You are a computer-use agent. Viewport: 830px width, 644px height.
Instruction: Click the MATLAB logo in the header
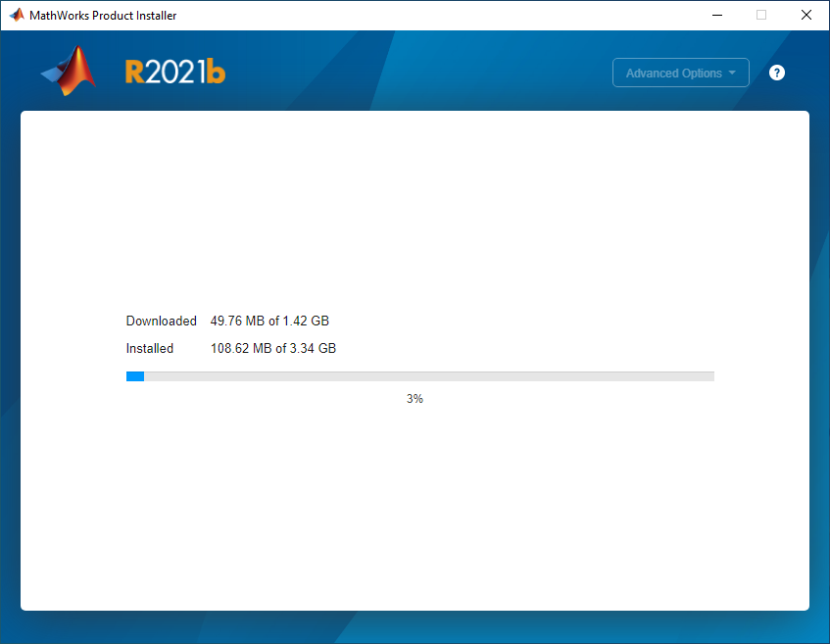[x=71, y=72]
